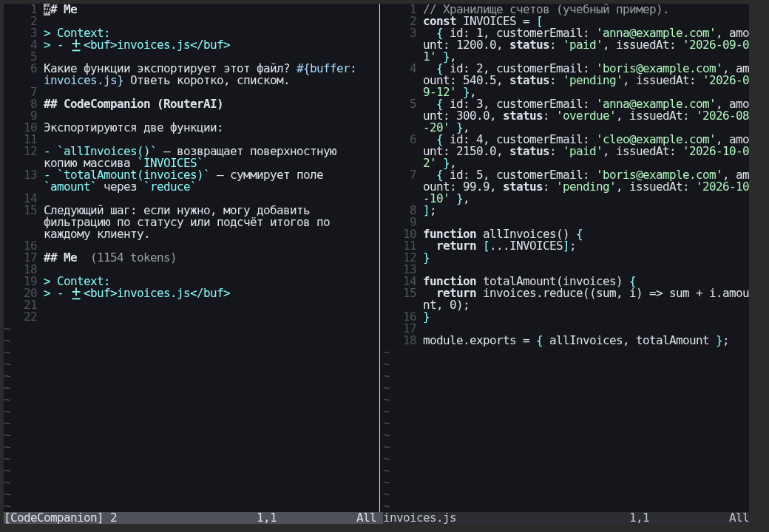This screenshot has width=769, height=532.
Task: Click line number 10 in invoices.js gutter
Action: (x=410, y=234)
